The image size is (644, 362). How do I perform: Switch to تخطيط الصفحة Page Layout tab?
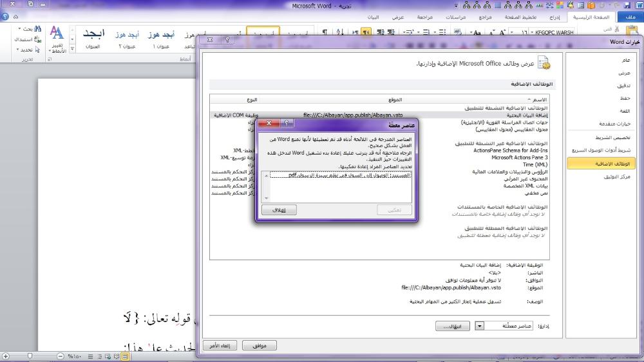pyautogui.click(x=520, y=17)
